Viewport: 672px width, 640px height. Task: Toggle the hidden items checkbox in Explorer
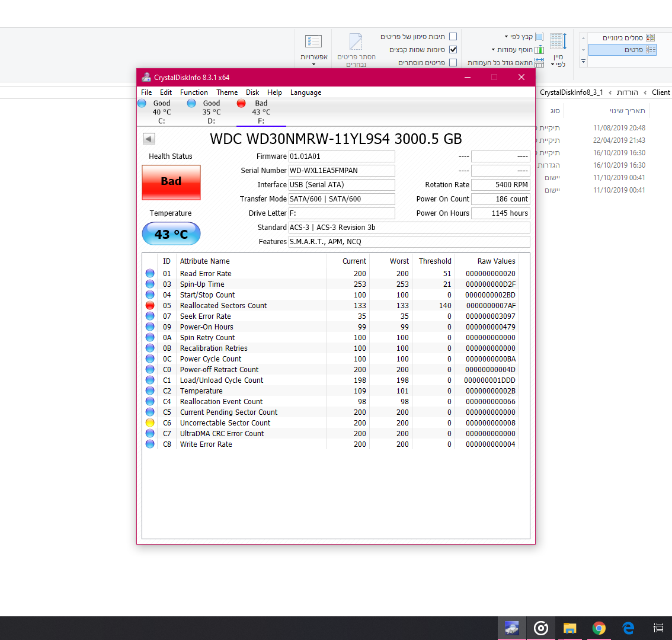click(x=453, y=63)
